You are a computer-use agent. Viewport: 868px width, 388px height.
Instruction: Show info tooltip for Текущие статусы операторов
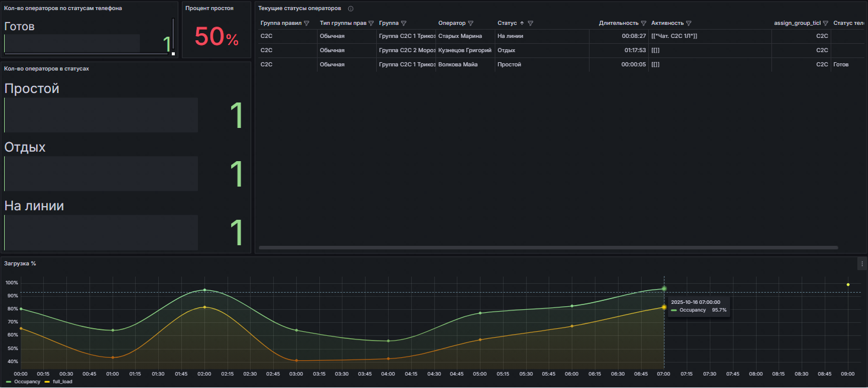pos(351,9)
